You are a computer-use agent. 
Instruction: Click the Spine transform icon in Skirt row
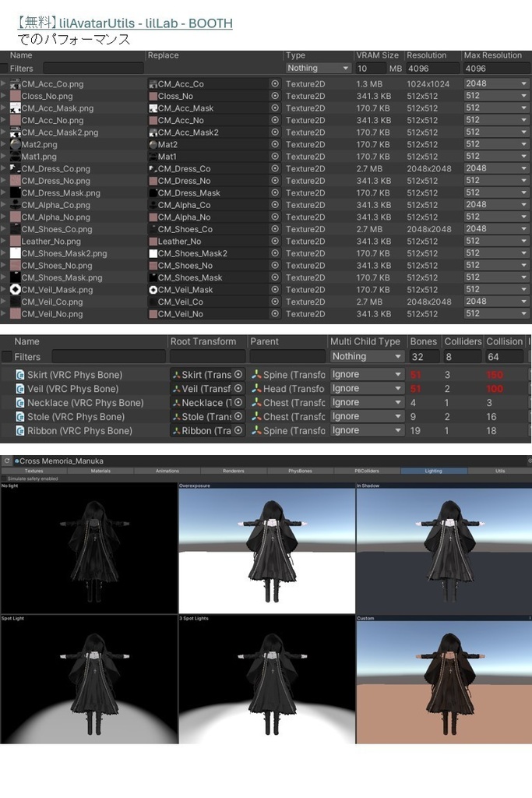(x=257, y=375)
